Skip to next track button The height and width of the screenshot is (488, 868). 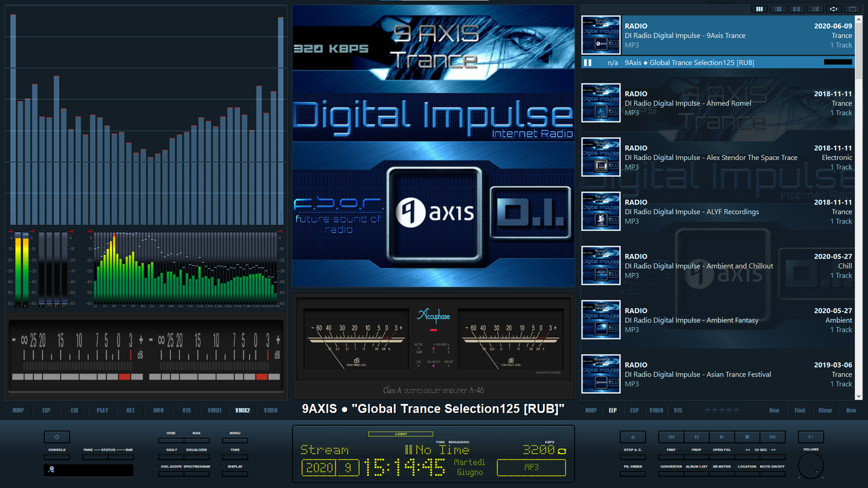[772, 437]
